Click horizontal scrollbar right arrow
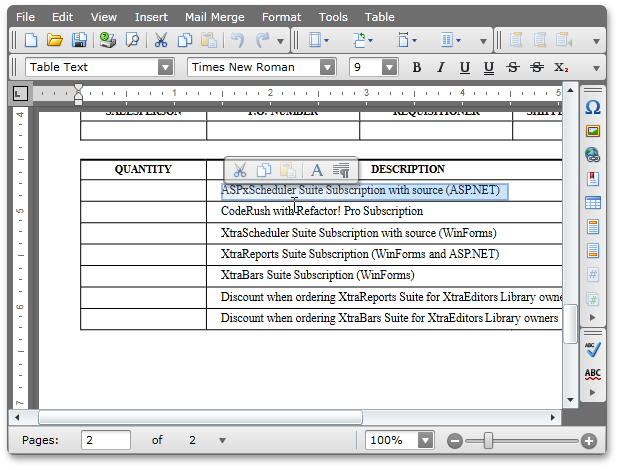620x470 pixels. click(553, 417)
